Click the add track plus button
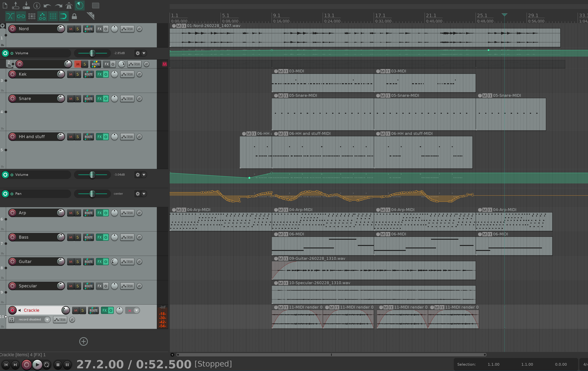 point(84,341)
